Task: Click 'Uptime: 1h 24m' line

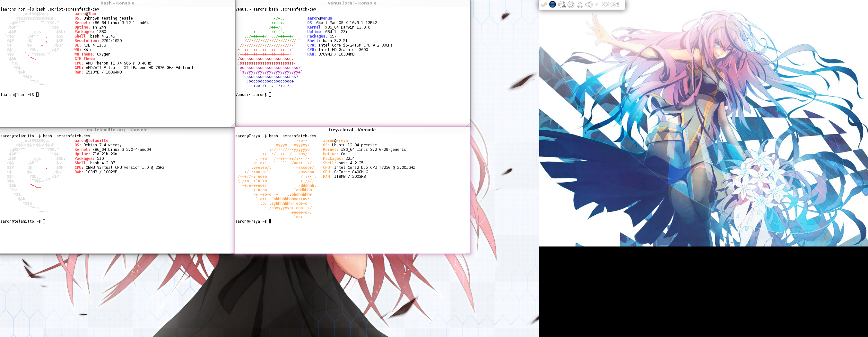Action: [x=90, y=27]
